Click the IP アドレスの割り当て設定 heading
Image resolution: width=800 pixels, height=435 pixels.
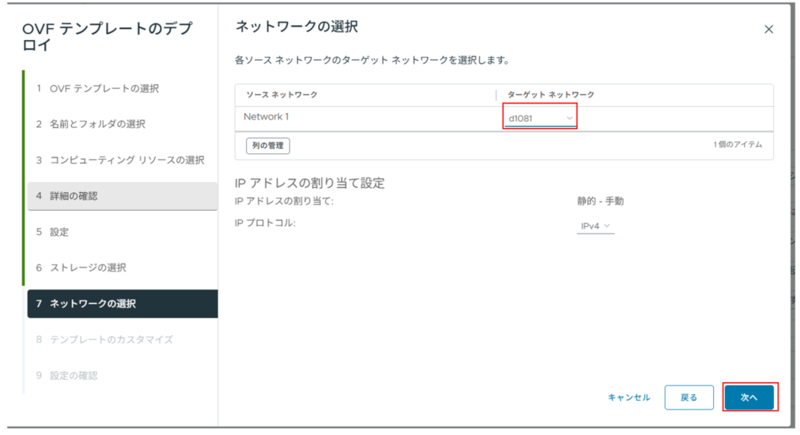tap(310, 183)
